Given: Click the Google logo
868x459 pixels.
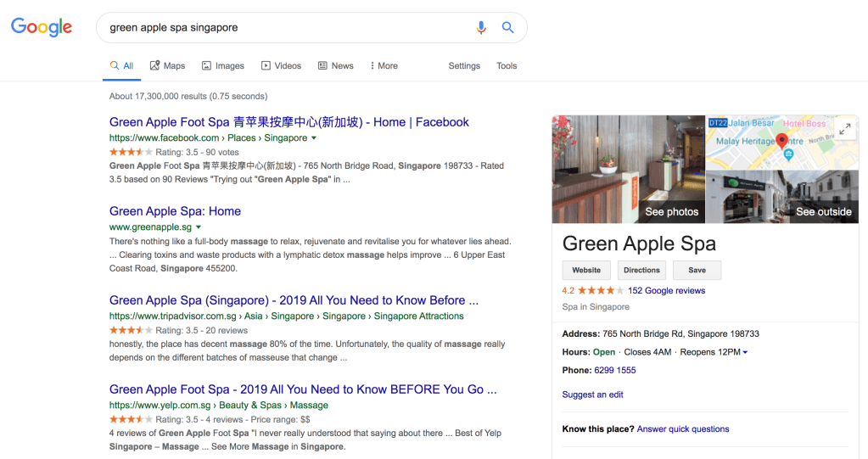Looking at the screenshot, I should (42, 27).
